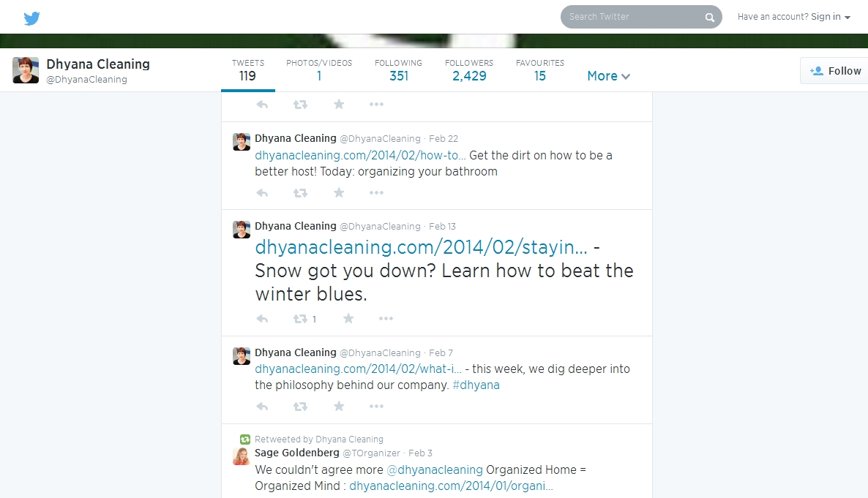This screenshot has height=498, width=868.
Task: Open more options on Feb 22 tweet
Action: point(376,193)
